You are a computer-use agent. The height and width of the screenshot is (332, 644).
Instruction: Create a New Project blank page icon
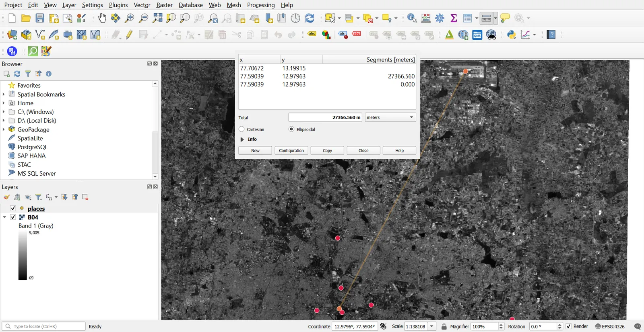12,18
